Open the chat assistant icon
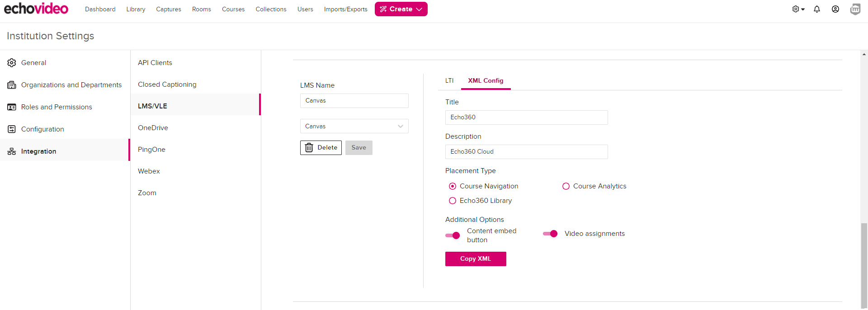 click(x=855, y=9)
